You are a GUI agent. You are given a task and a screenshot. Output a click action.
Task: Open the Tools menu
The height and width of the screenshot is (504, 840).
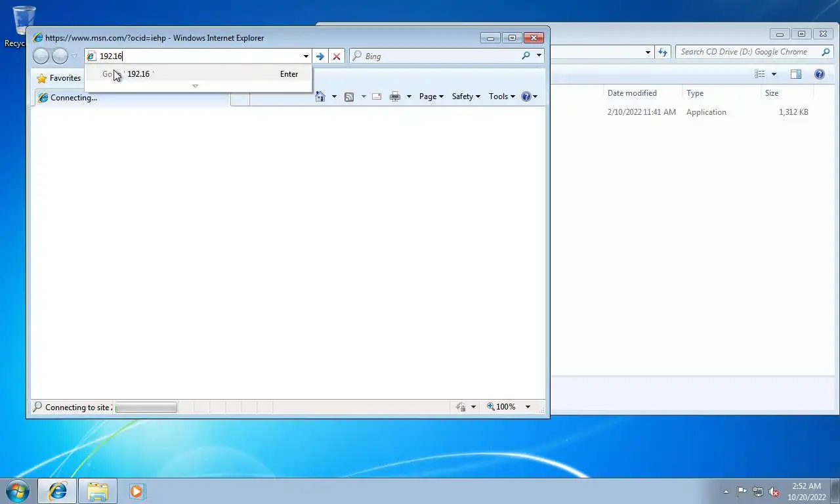(x=502, y=96)
